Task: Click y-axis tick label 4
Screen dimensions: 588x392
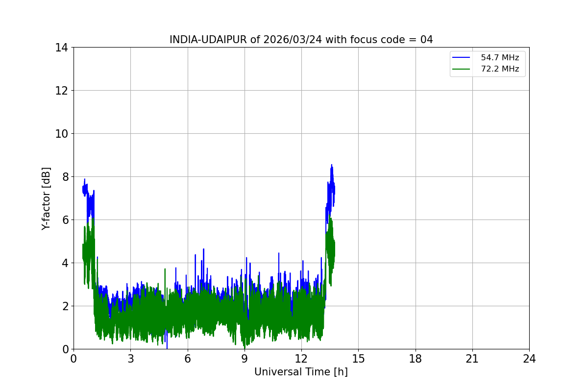Action: (x=64, y=263)
